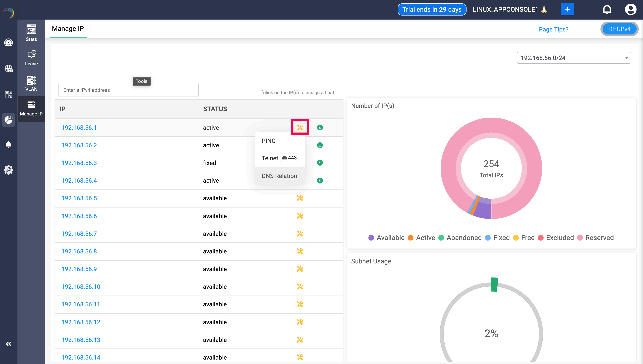
Task: Open info icon for 192.168.56.2
Action: point(320,145)
